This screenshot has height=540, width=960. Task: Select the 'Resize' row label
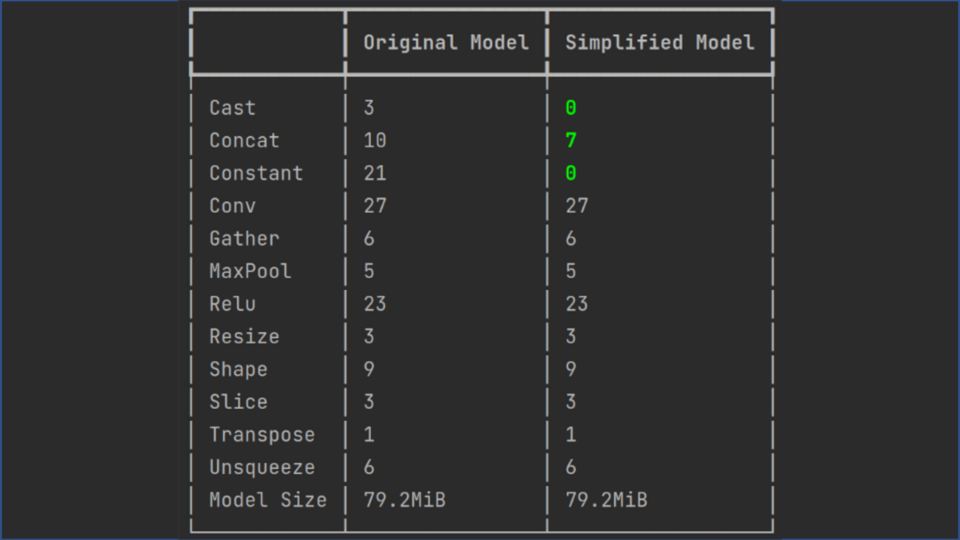(244, 337)
